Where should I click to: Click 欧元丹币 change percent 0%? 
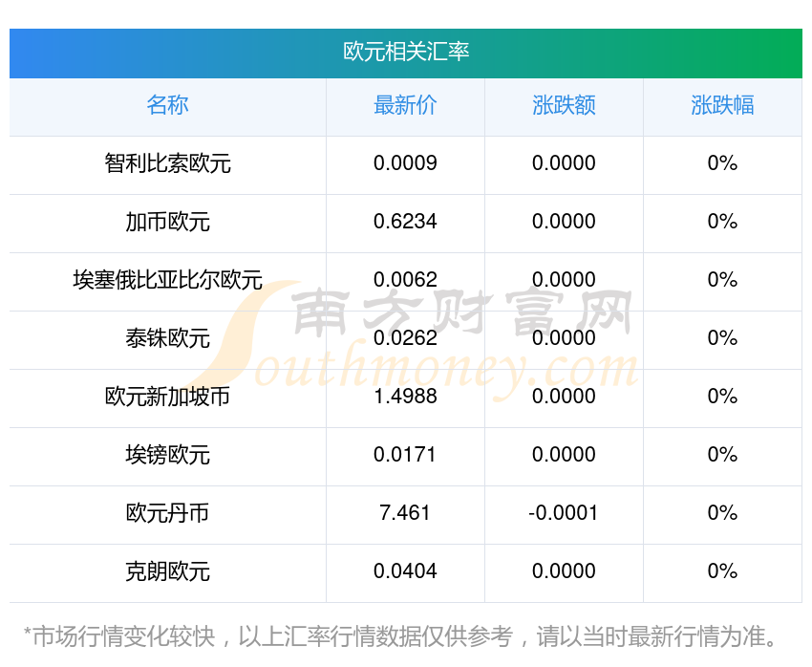pyautogui.click(x=722, y=513)
